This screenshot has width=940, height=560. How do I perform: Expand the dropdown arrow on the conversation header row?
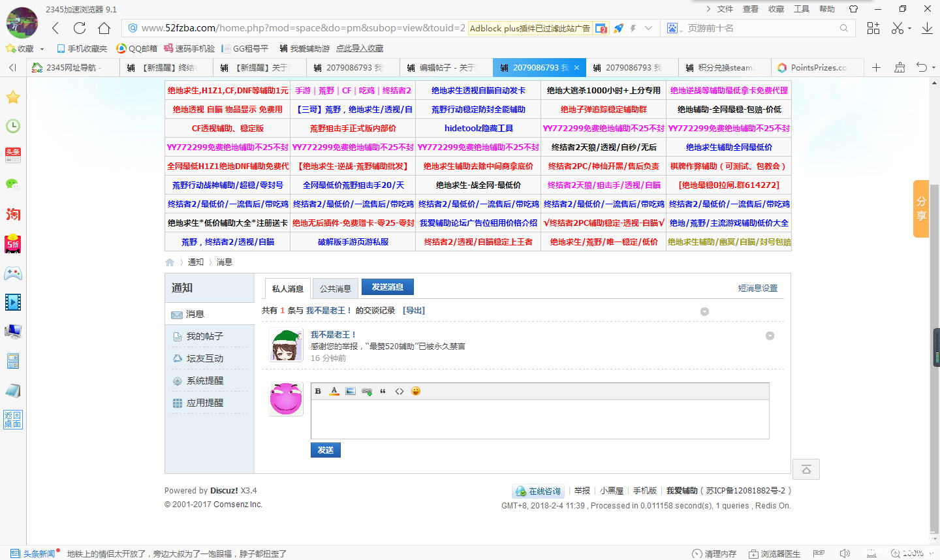tap(704, 312)
